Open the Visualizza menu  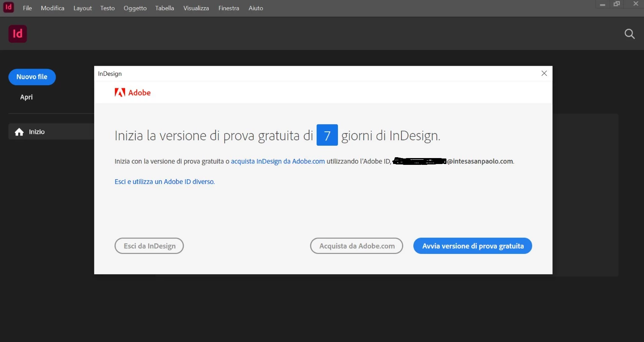coord(196,8)
